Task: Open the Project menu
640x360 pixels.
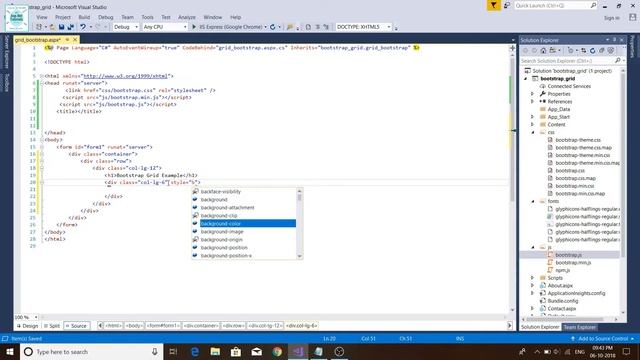Action: click(63, 17)
